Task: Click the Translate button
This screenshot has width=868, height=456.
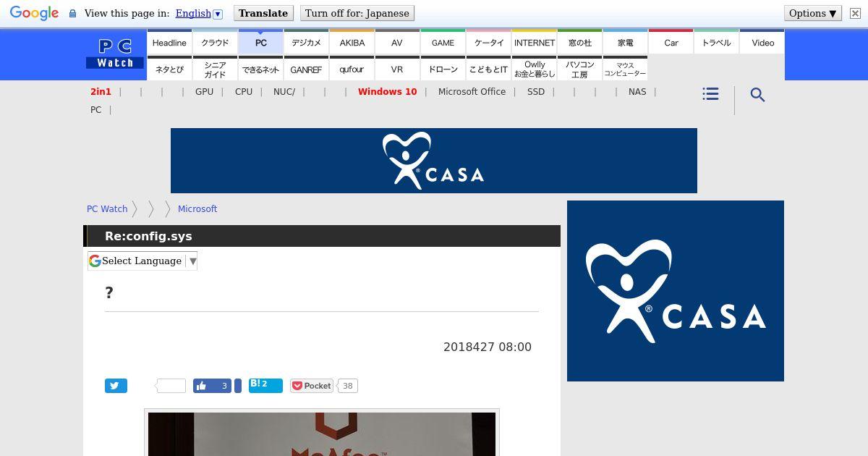Action: 263,13
